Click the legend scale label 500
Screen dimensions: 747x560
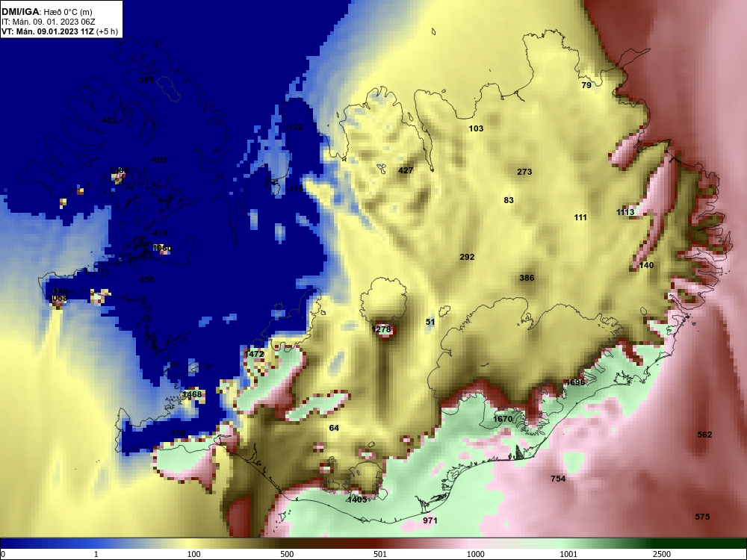coord(287,554)
